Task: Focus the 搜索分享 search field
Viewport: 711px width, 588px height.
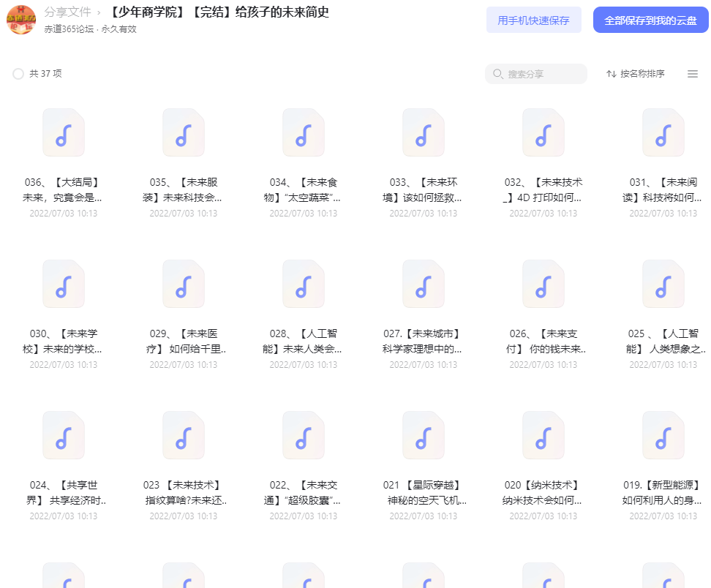Action: (x=536, y=74)
